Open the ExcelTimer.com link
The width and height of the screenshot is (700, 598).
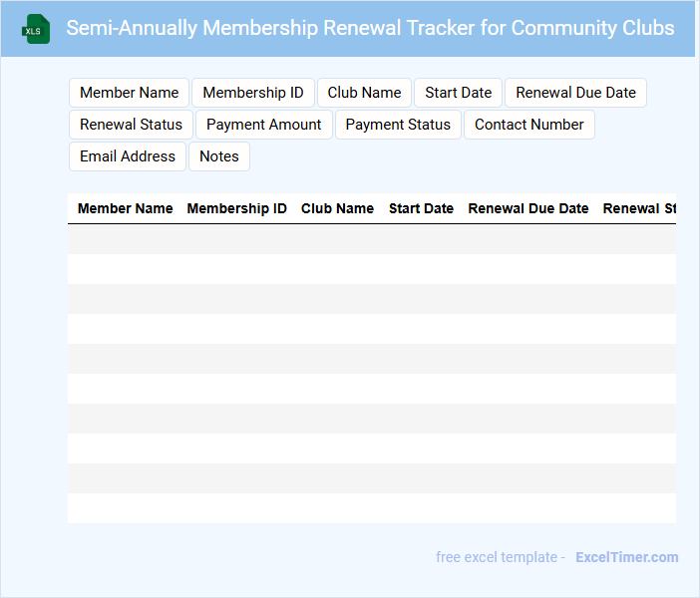point(626,557)
